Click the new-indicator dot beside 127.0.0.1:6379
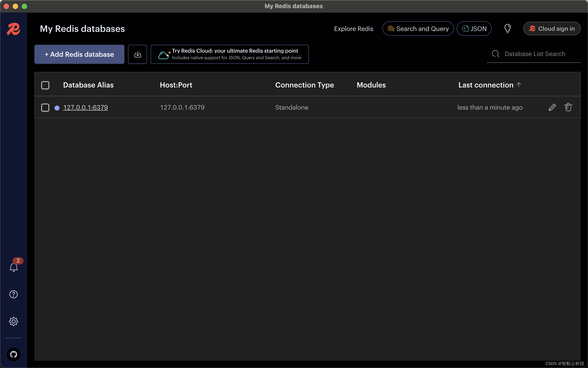The height and width of the screenshot is (368, 588). 57,108
